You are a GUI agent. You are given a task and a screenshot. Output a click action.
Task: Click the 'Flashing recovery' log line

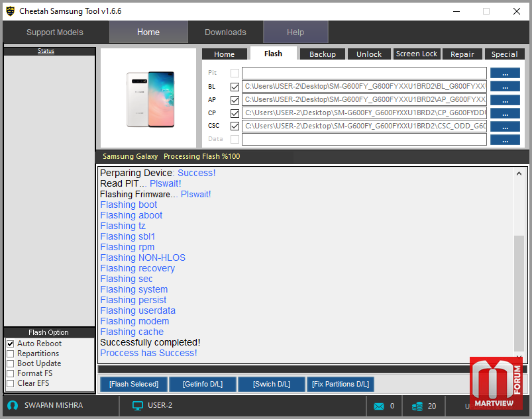[x=137, y=268]
